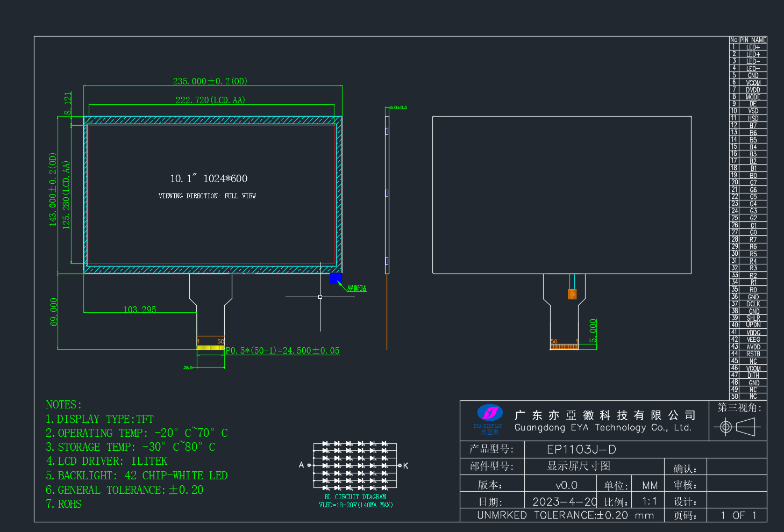Viewport: 784px width, 532px height.
Task: Click the BACKLIGHT: 42 CHIP-WHITE LED note
Action: point(137,476)
